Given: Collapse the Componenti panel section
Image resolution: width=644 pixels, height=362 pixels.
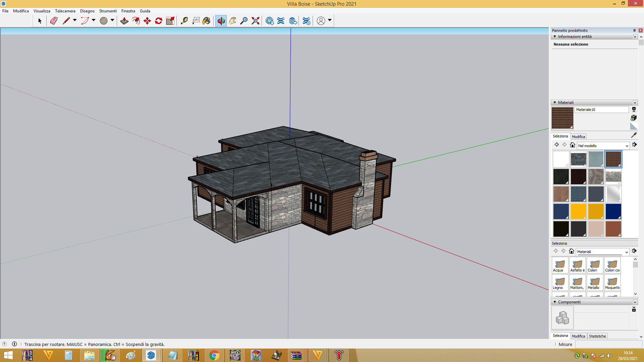Looking at the screenshot, I should [555, 302].
